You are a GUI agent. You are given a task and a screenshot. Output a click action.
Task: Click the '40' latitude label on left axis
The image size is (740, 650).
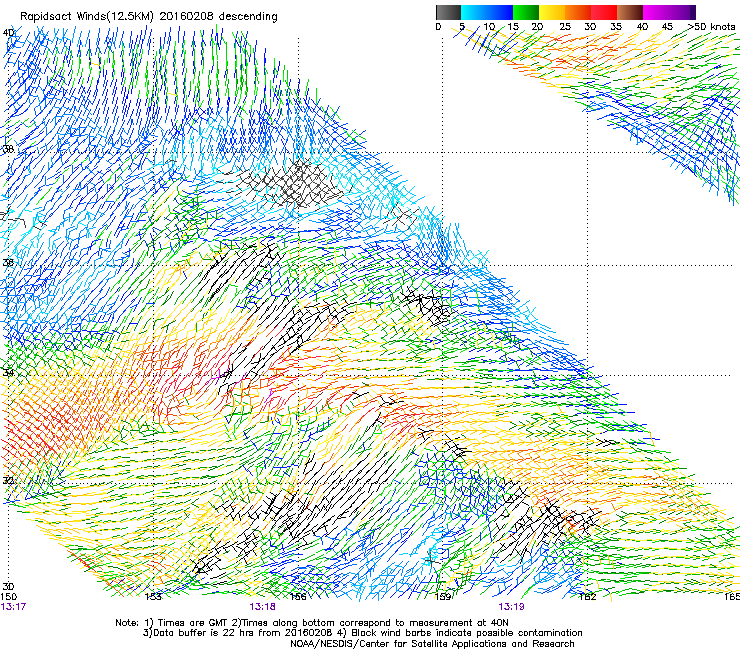[x=8, y=33]
